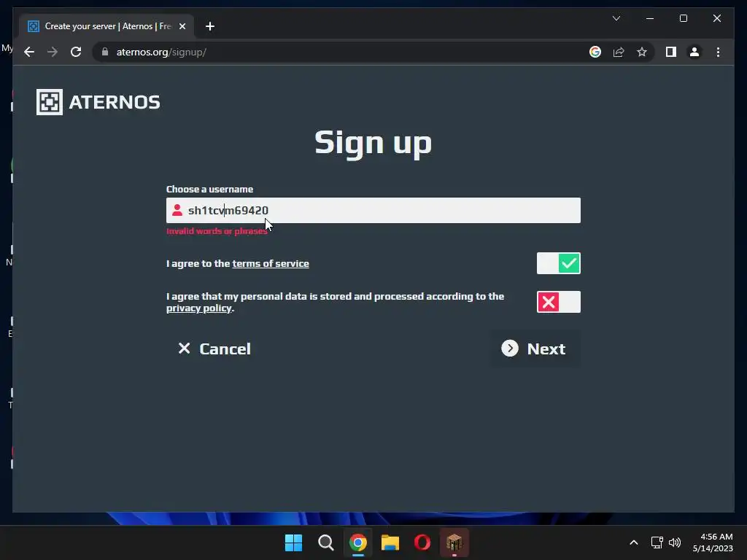View site info via the padlock icon
Image resolution: width=747 pixels, height=560 pixels.
(105, 52)
